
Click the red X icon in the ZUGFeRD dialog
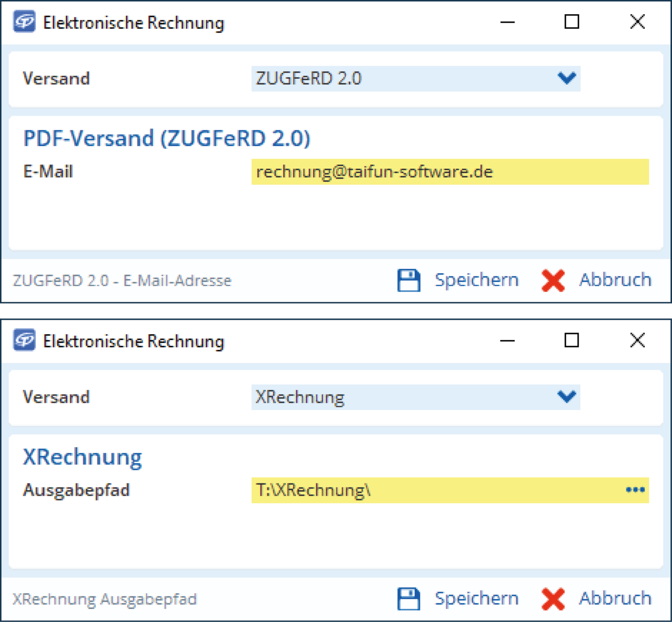coord(553,280)
